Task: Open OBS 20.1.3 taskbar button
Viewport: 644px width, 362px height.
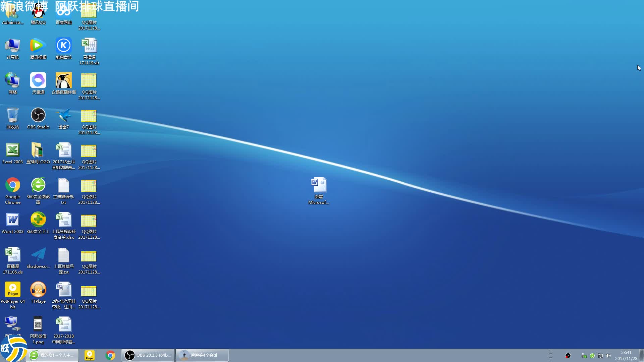Action: click(x=148, y=355)
